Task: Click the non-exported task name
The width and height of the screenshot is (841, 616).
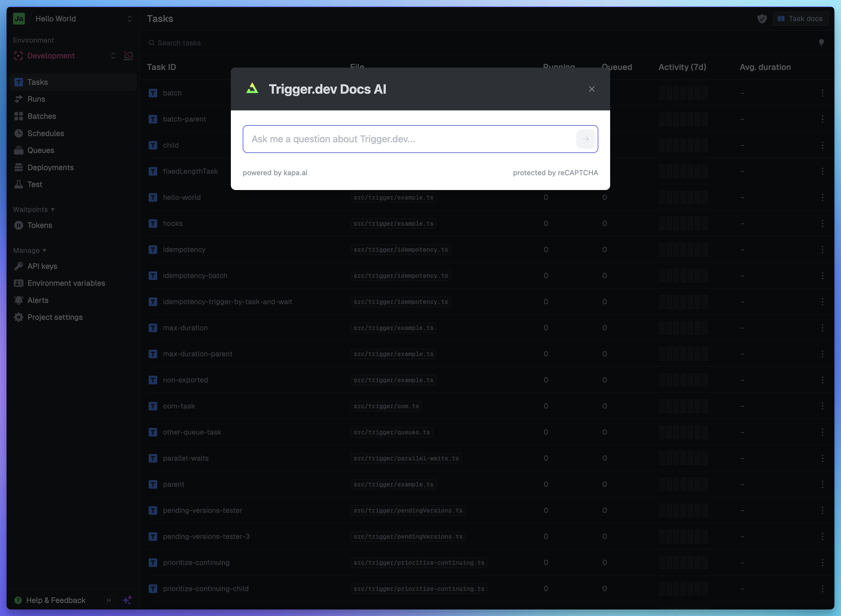Action: pyautogui.click(x=185, y=380)
